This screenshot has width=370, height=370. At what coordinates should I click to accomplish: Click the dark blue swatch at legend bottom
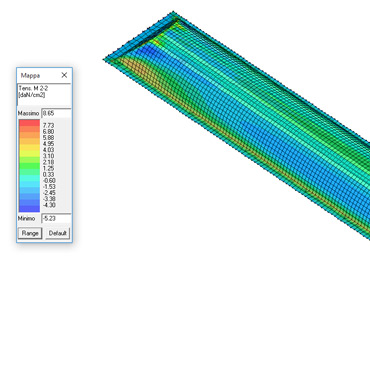(29, 209)
